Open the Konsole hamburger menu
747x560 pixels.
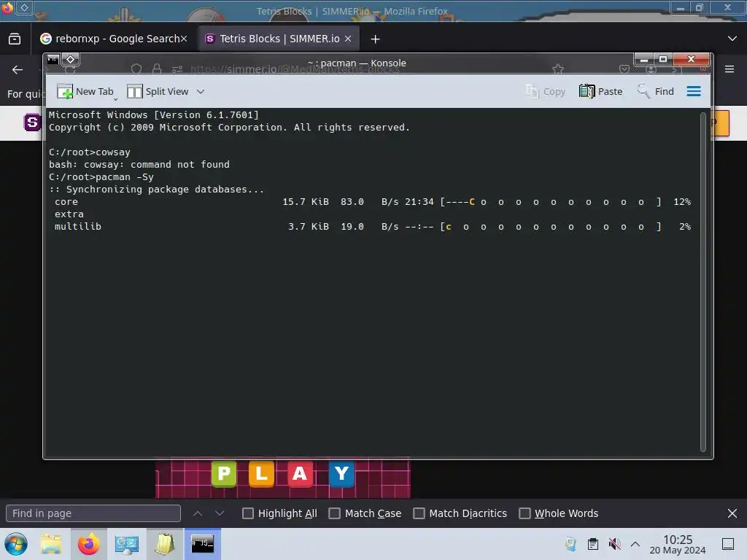coord(694,91)
